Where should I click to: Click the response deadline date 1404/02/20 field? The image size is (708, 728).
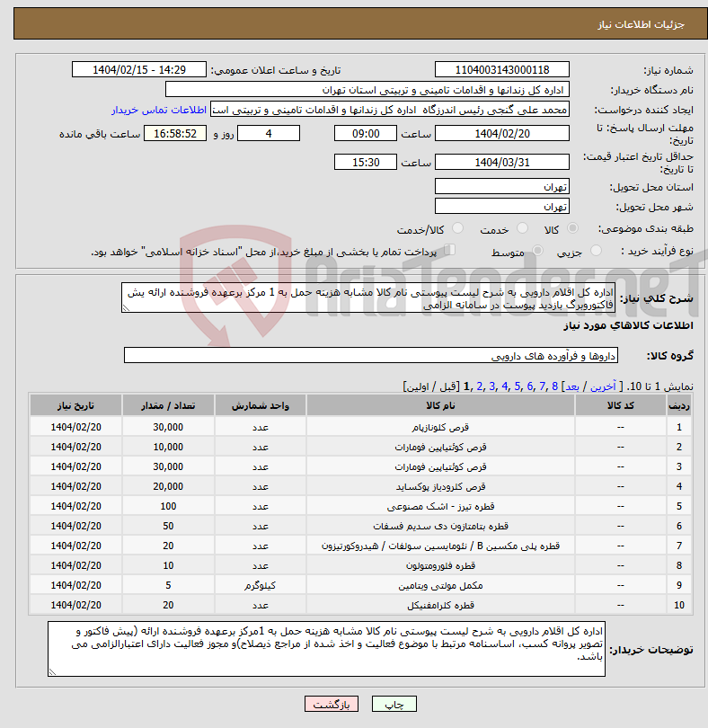click(x=502, y=133)
